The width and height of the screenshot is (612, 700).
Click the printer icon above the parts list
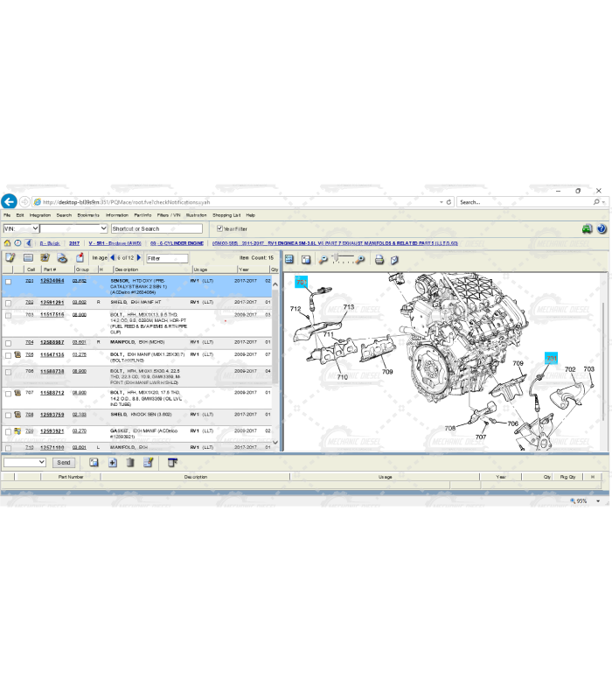click(62, 258)
